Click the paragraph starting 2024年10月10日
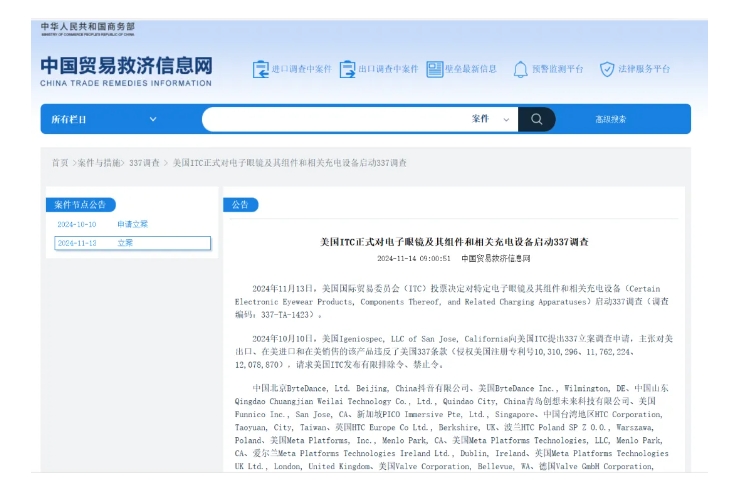732x496 pixels. tap(453, 351)
